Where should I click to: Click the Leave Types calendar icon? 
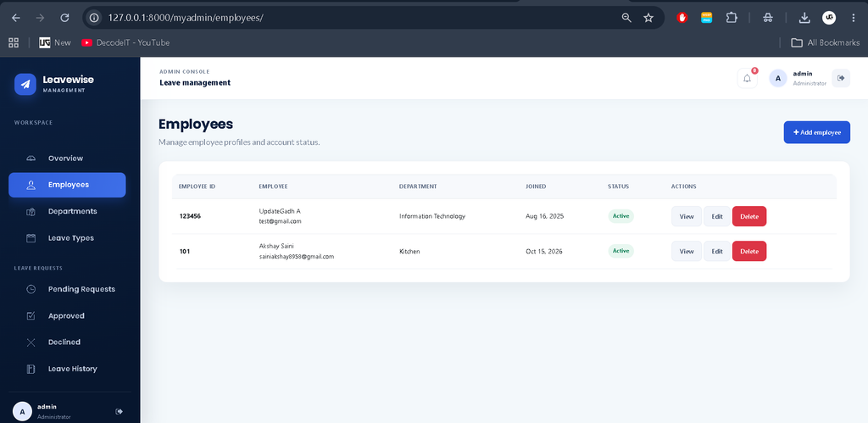point(31,238)
